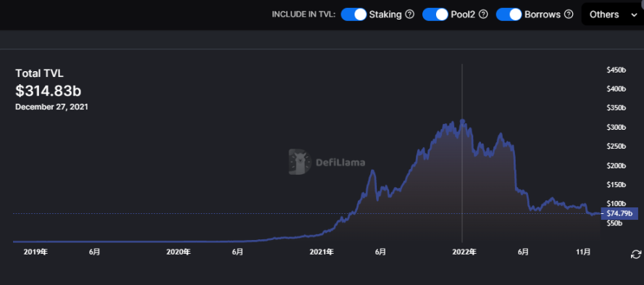Click the chart refresh arrows icon
The height and width of the screenshot is (285, 644).
pyautogui.click(x=635, y=255)
